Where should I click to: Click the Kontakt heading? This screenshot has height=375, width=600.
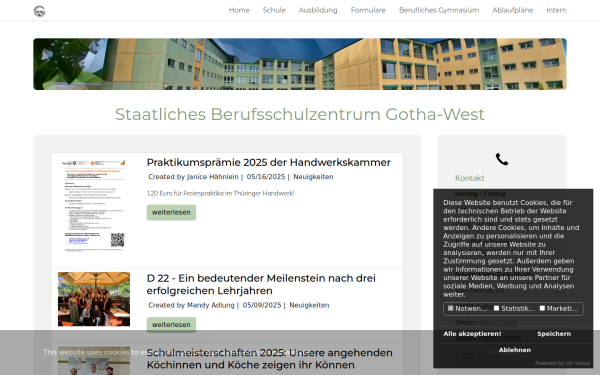[x=470, y=178]
